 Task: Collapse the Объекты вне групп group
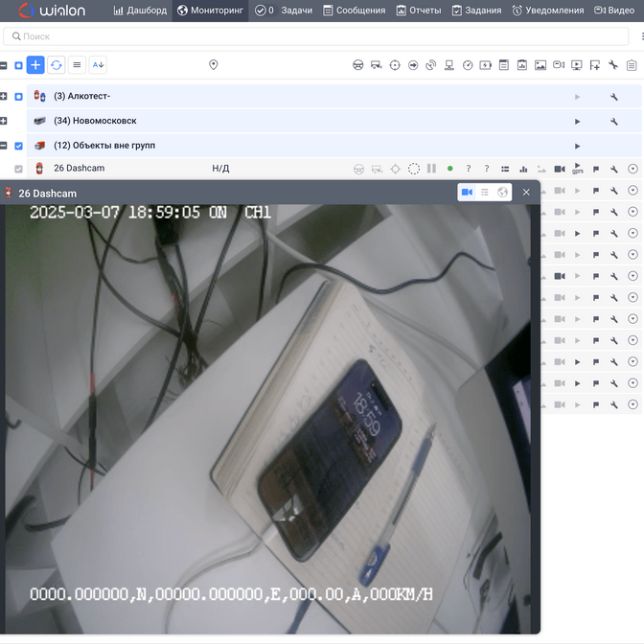coord(4,146)
